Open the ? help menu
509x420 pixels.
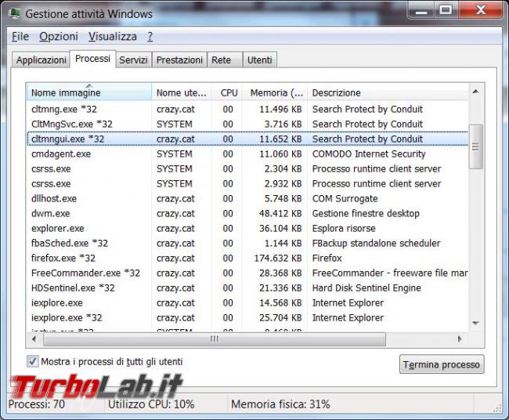point(150,36)
